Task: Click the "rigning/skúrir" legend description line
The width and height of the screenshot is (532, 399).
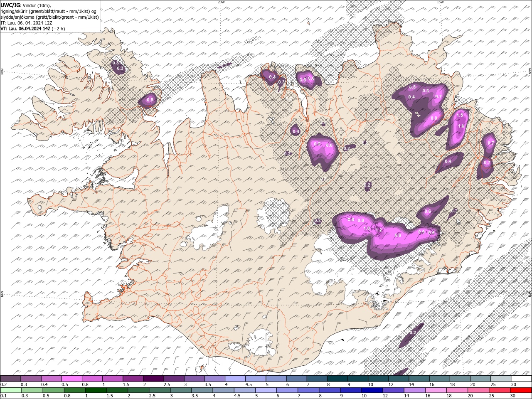Action: (49, 11)
